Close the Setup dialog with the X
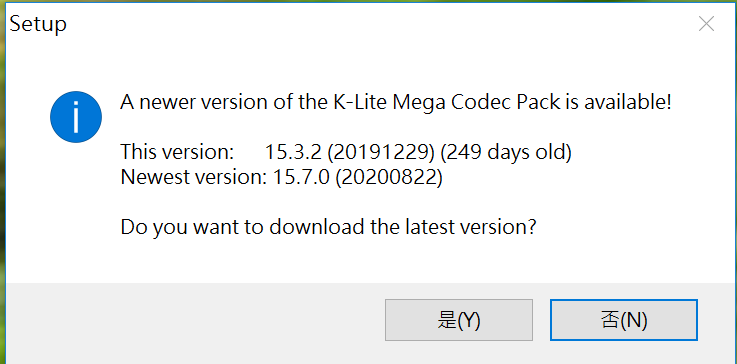Viewport: 737px width, 364px height. (706, 24)
